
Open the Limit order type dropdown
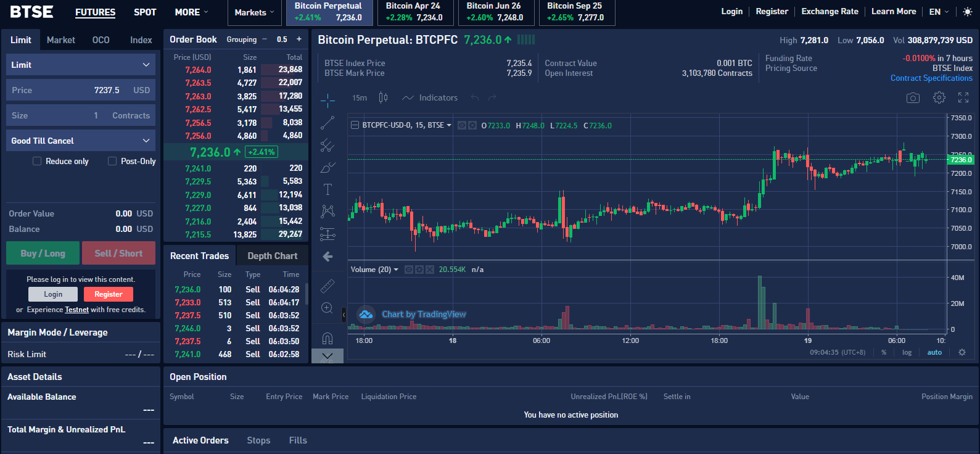click(81, 65)
